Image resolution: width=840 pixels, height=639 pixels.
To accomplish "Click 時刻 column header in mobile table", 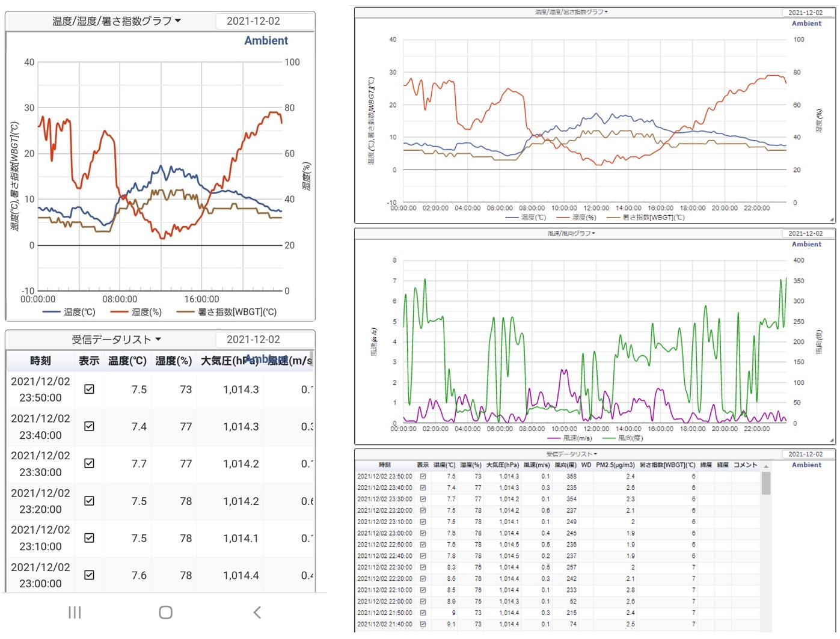I will coord(40,361).
